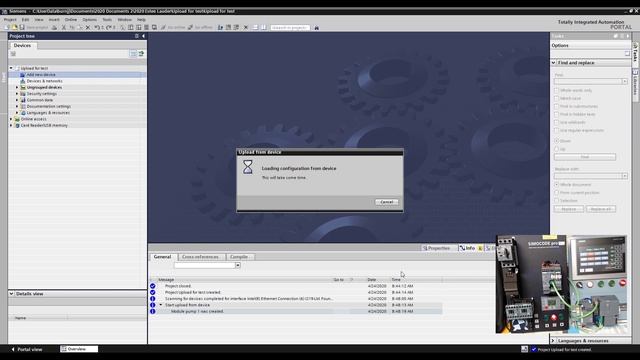Click the New project toolbar icon
The width and height of the screenshot is (640, 360).
click(7, 27)
